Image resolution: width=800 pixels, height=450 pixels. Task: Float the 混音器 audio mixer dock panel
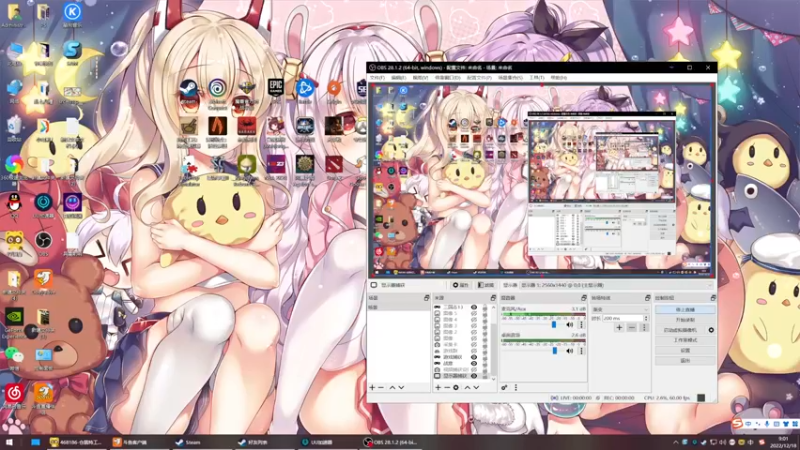tap(584, 298)
